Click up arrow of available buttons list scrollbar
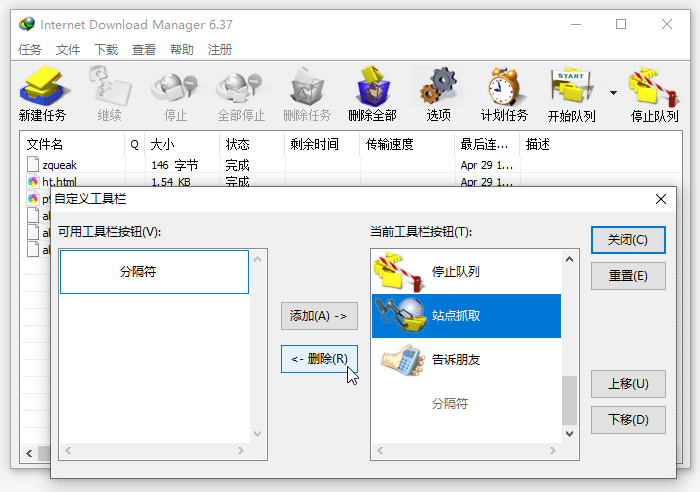700x492 pixels. click(x=258, y=259)
